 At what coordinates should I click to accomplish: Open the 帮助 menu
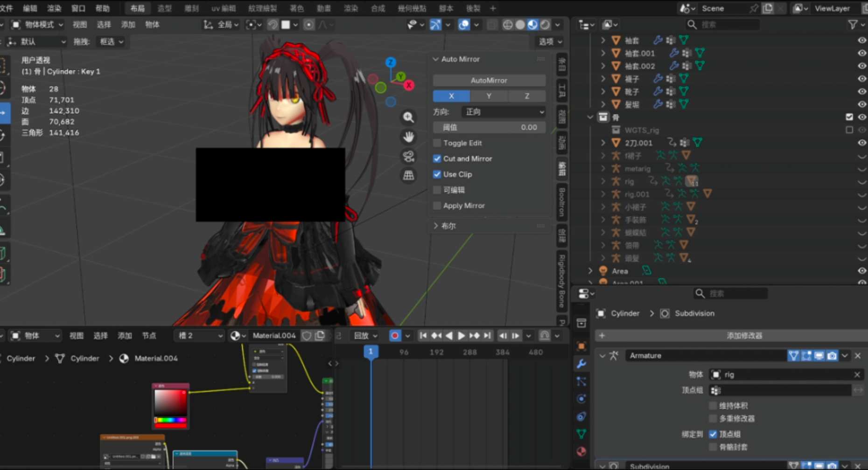(102, 8)
